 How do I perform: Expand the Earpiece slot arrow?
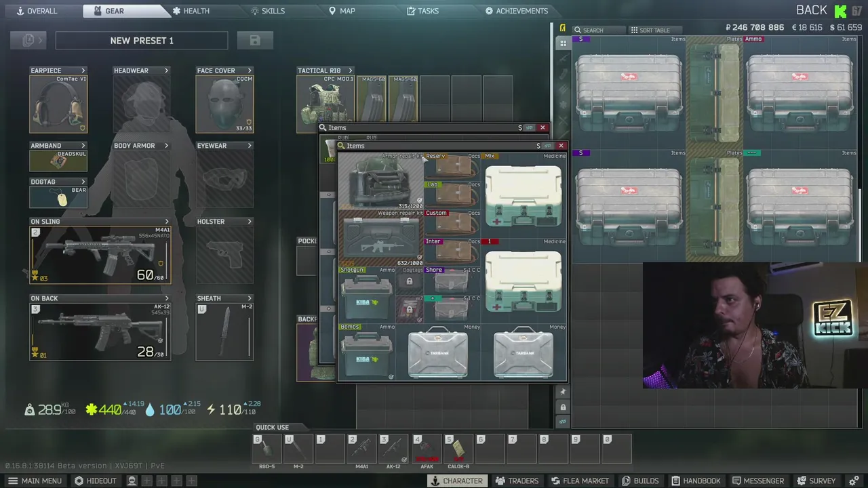[x=83, y=70]
